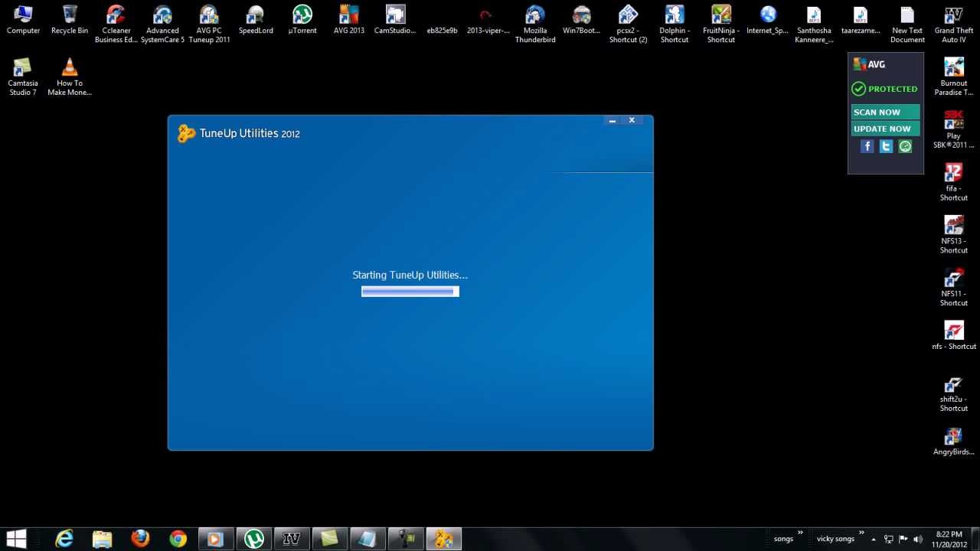
Task: Select the taarezame audio file
Action: pos(861,21)
